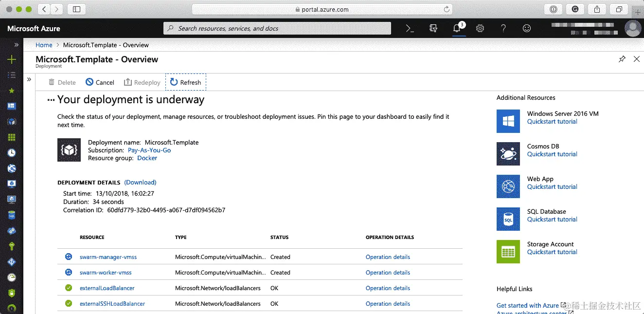Open All services list icon in sidebar
The image size is (644, 314).
point(12,75)
